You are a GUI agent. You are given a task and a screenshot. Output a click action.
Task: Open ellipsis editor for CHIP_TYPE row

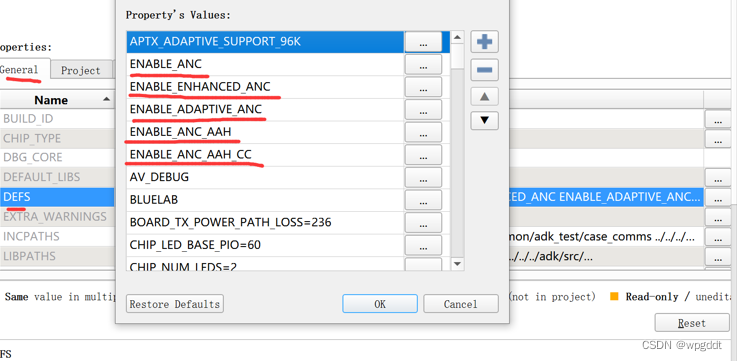[x=718, y=139]
